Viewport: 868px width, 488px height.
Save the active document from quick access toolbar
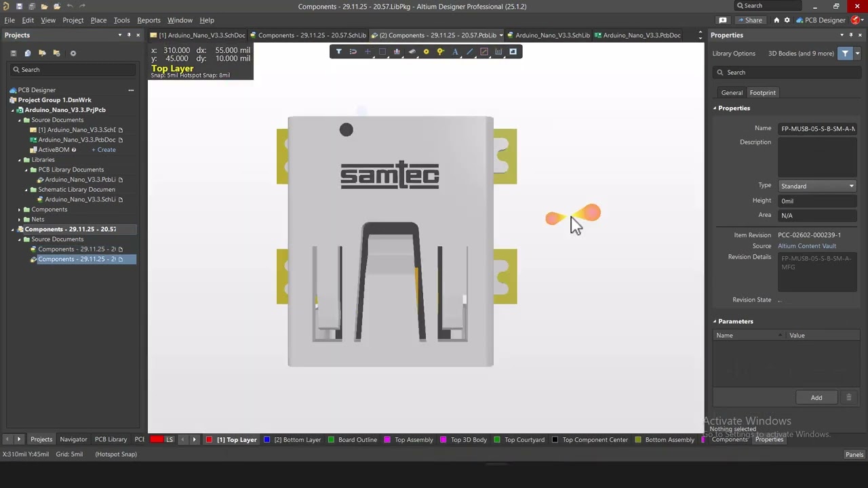(18, 6)
